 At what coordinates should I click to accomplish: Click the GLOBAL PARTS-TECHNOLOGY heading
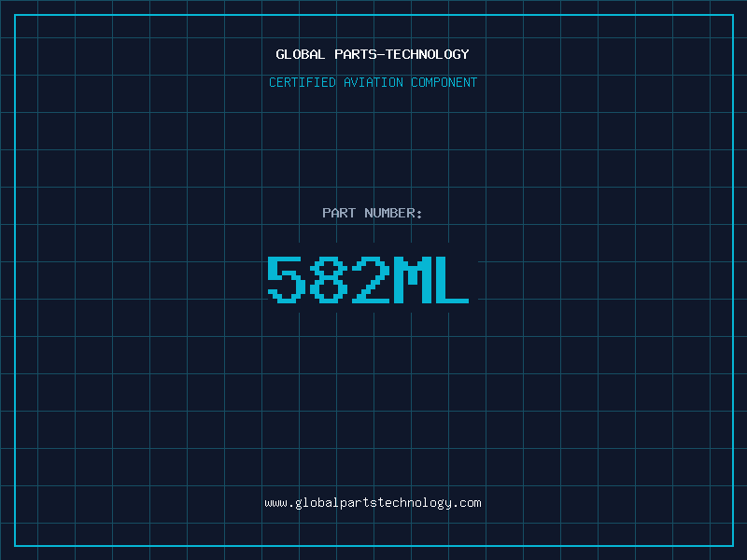(x=373, y=54)
